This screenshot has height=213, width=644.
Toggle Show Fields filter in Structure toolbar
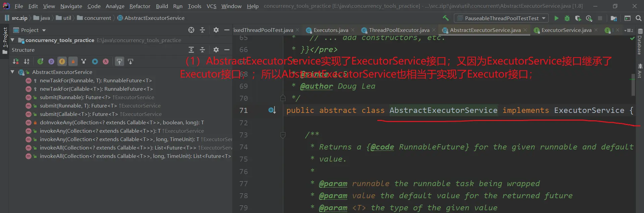coord(62,61)
